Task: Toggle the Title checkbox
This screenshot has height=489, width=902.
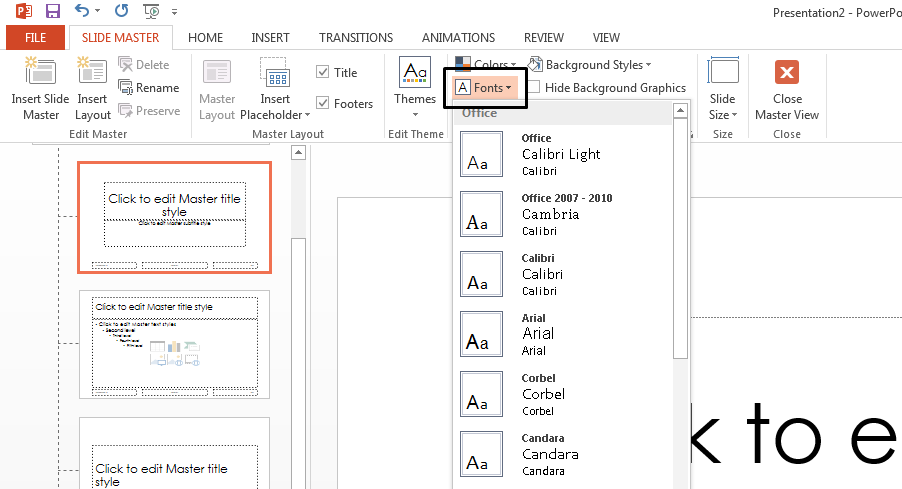Action: tap(323, 72)
